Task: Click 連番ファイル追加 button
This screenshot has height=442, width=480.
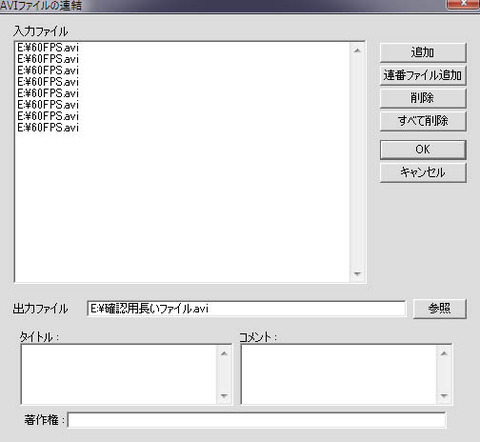Action: (x=423, y=75)
